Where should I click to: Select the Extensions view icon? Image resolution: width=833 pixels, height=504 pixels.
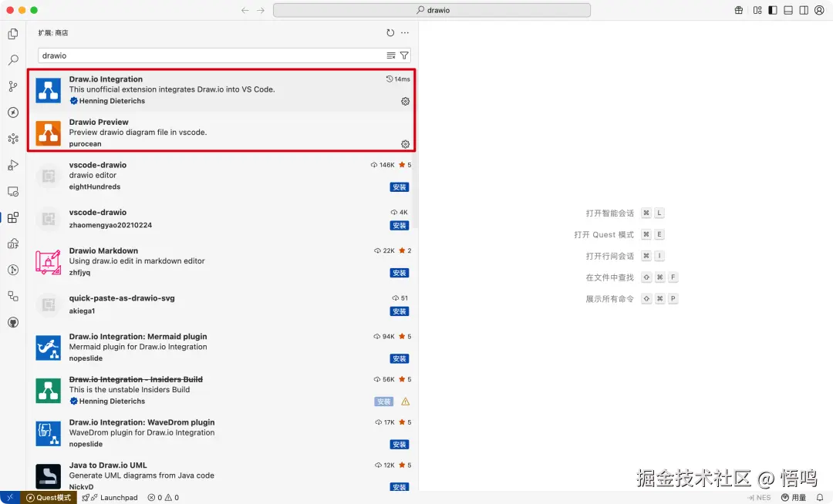(13, 217)
